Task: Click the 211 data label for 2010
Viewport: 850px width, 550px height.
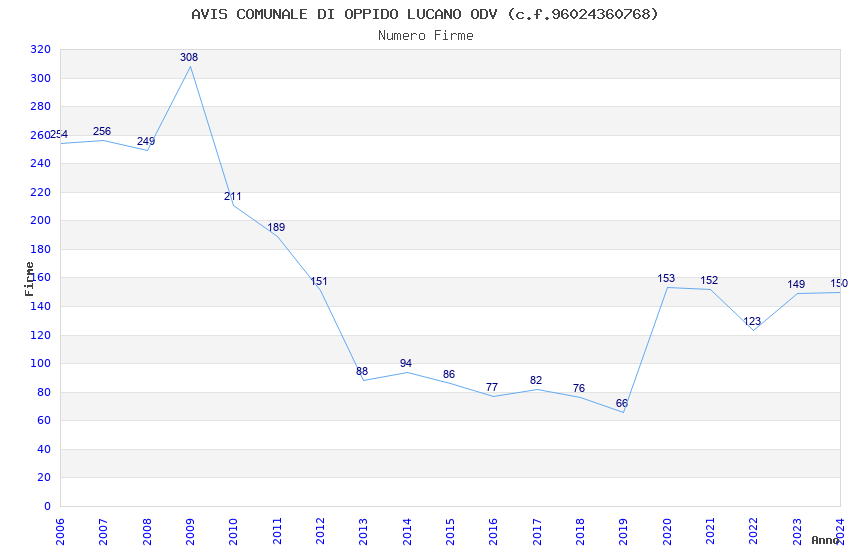Action: [x=233, y=196]
